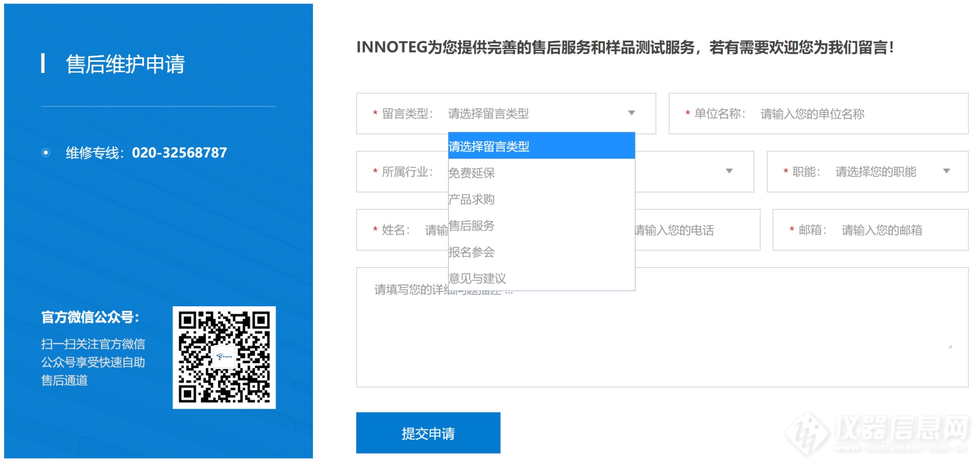Choose 报名参会 from message type list
The height and width of the screenshot is (465, 980).
click(542, 252)
